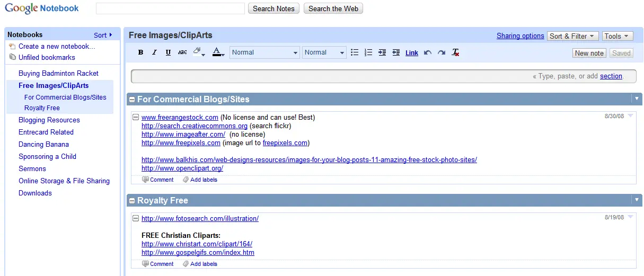Select Dancing Banana notebook

[x=43, y=144]
